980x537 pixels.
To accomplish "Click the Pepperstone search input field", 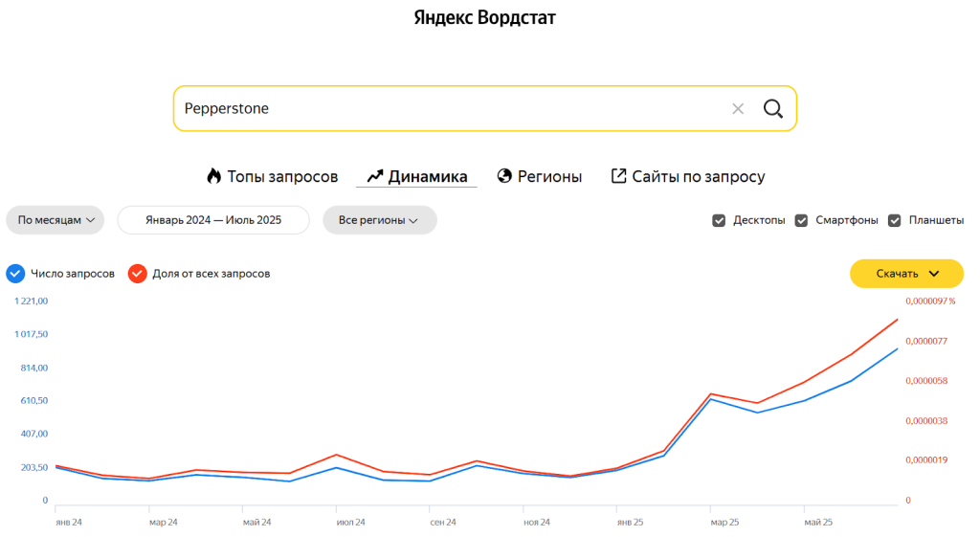I will click(x=450, y=109).
